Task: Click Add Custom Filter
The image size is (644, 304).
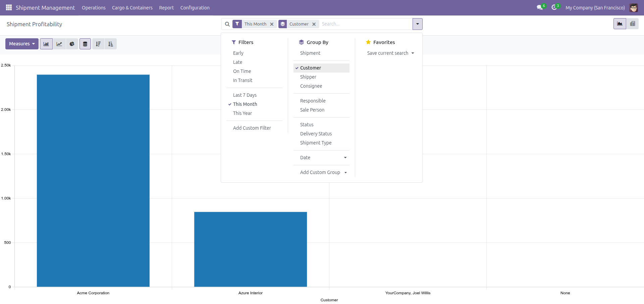Action: click(254, 128)
